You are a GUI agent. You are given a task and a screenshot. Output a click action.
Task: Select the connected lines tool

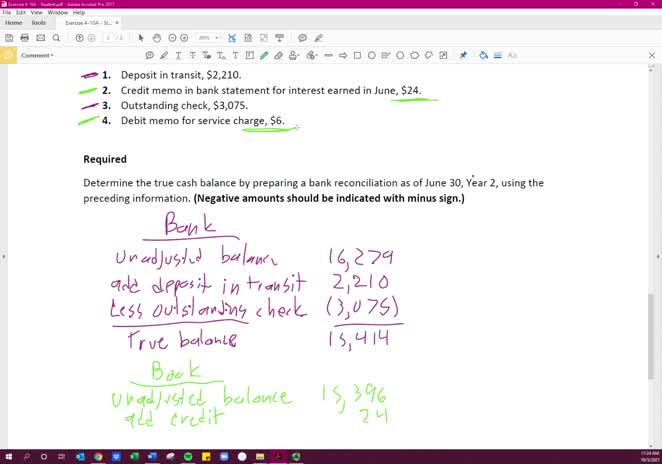429,55
